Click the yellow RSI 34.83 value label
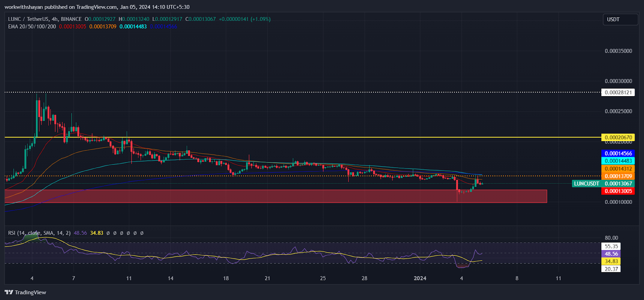This screenshot has height=300, width=644. click(611, 261)
